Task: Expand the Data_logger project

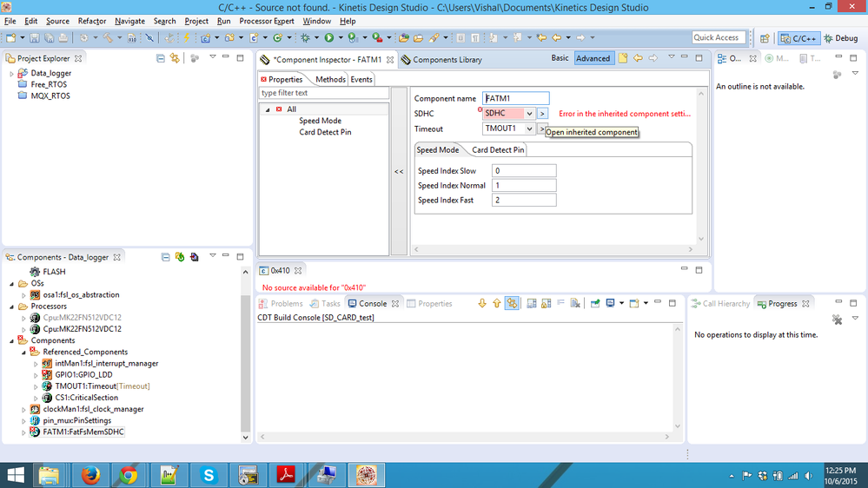Action: point(11,73)
